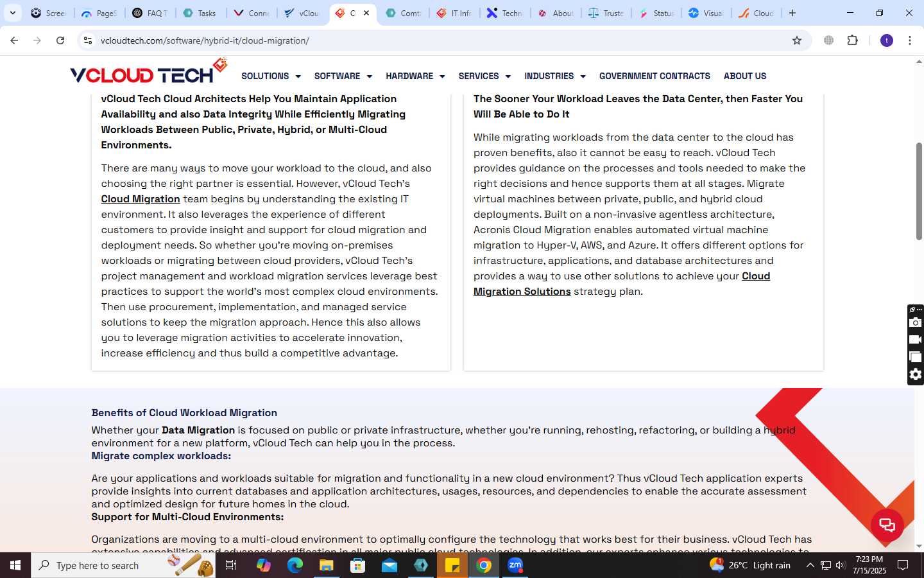The image size is (924, 578).
Task: Open Zoom app from taskbar
Action: coord(515,565)
